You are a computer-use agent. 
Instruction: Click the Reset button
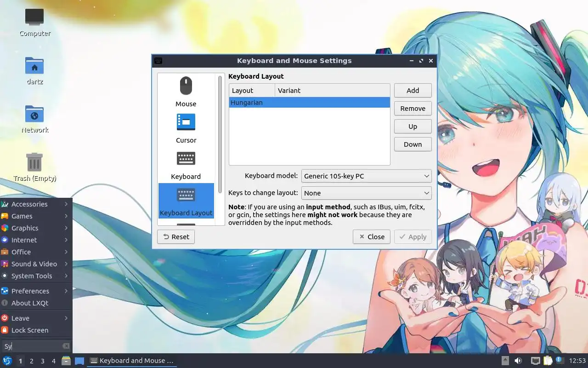[176, 236]
